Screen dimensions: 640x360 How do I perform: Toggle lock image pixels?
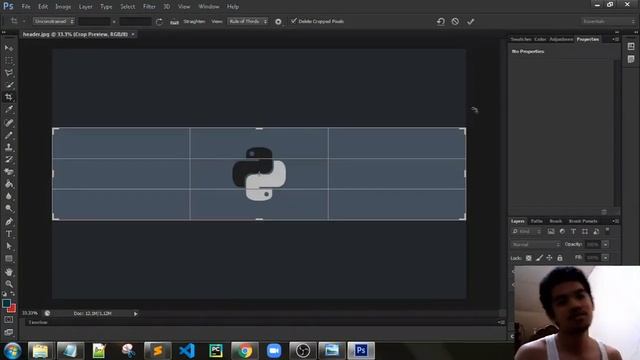(539, 258)
